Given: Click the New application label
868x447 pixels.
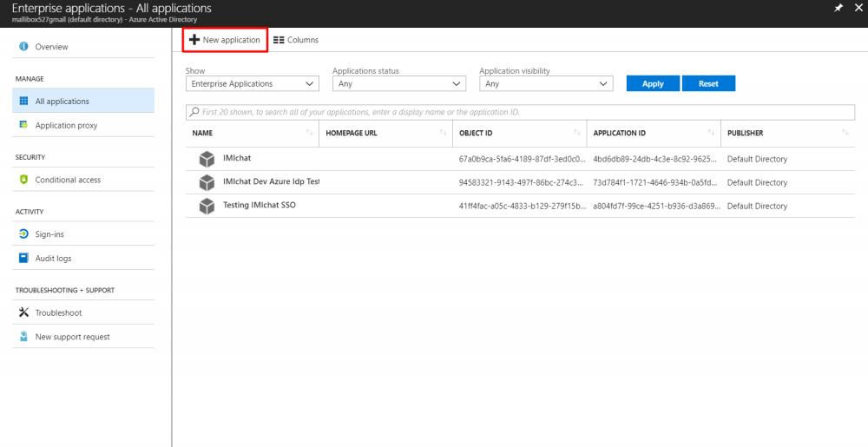Looking at the screenshot, I should point(232,40).
